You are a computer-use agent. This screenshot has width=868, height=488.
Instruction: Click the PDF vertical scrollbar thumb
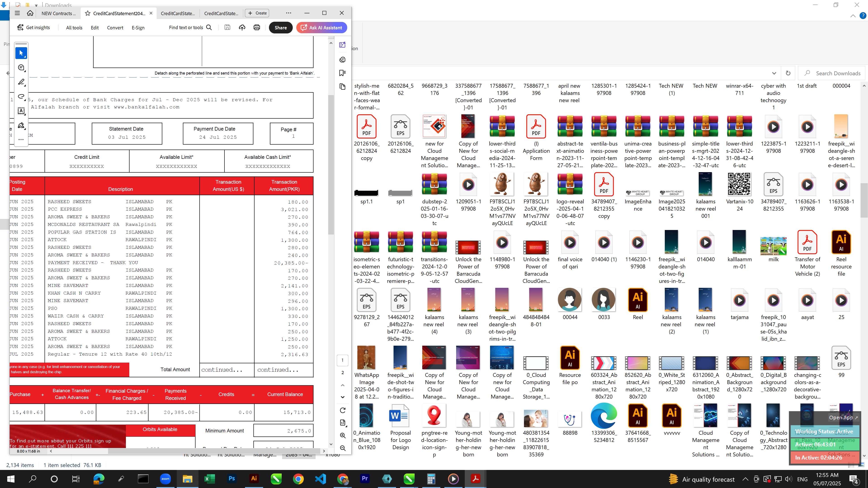[x=331, y=165]
